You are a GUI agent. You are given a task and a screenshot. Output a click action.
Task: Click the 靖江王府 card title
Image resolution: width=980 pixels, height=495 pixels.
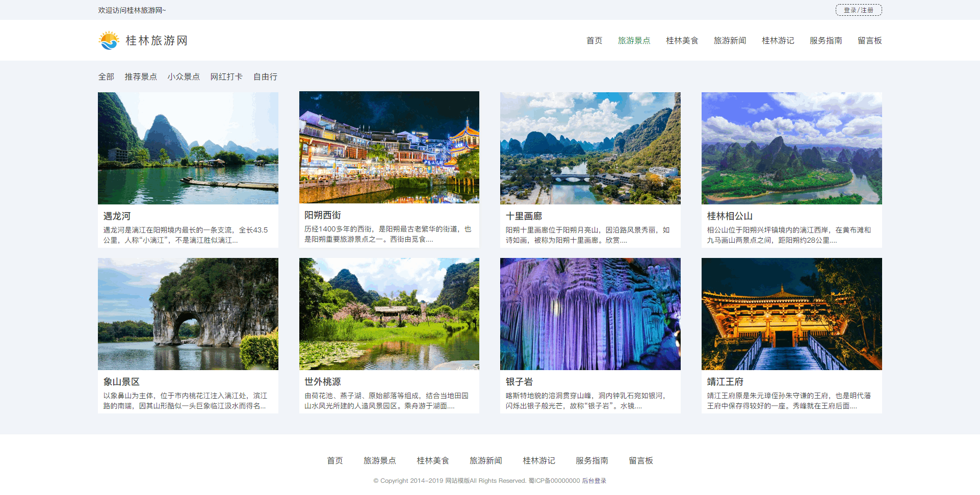coord(725,382)
